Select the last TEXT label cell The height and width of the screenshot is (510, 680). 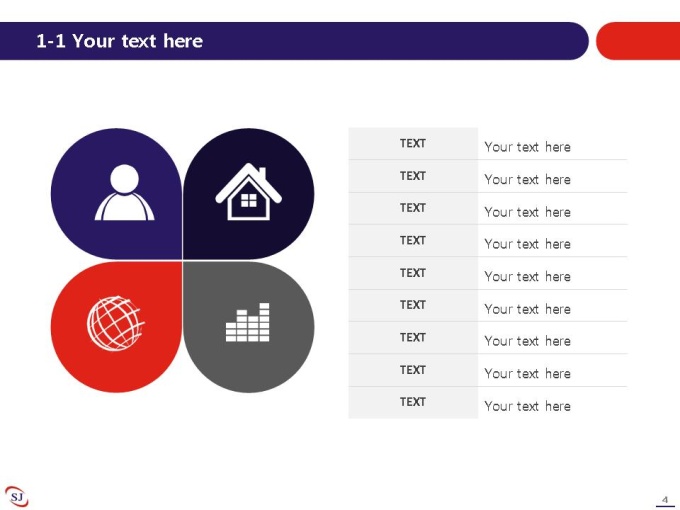click(413, 402)
